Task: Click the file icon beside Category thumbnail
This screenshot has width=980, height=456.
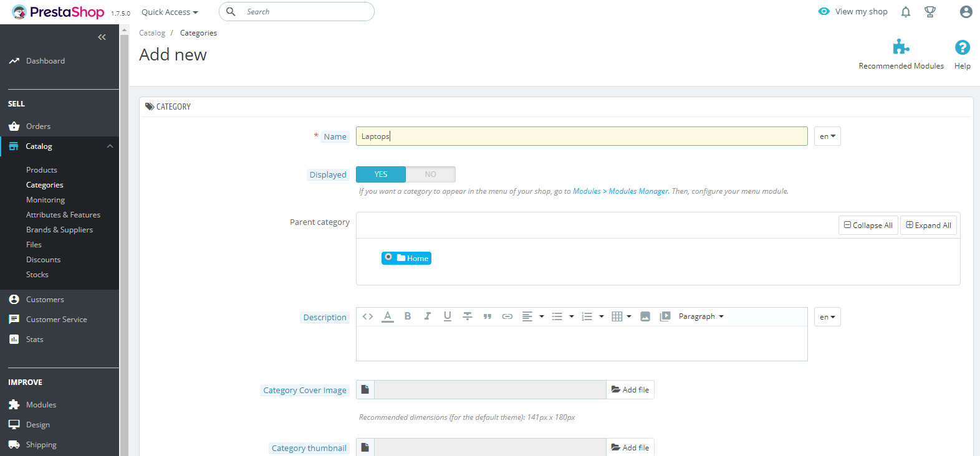Action: (365, 447)
